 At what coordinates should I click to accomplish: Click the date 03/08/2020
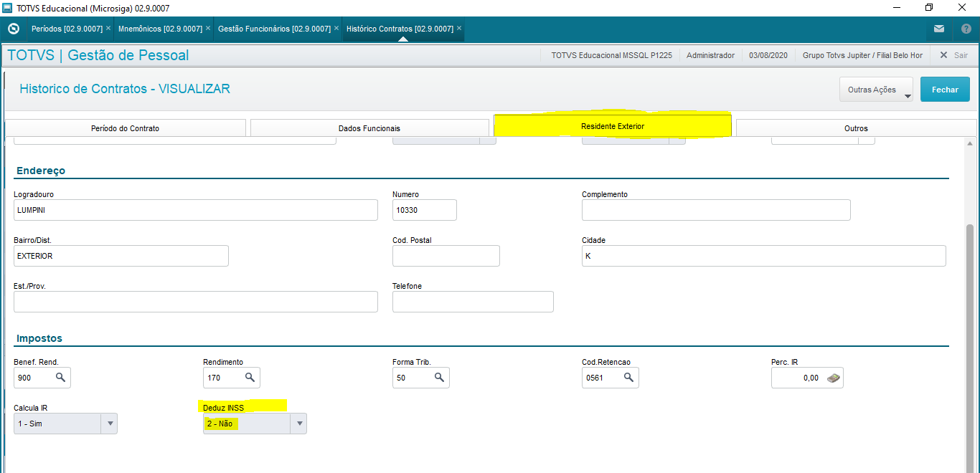pos(768,55)
